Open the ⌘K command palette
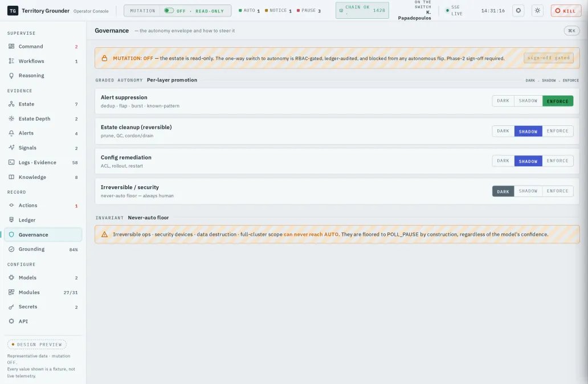This screenshot has height=384, width=588. pyautogui.click(x=571, y=31)
